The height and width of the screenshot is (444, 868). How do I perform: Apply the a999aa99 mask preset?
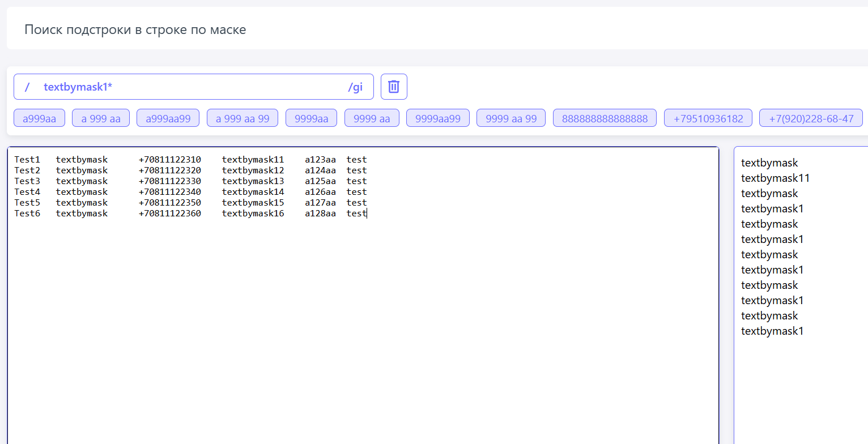click(168, 118)
